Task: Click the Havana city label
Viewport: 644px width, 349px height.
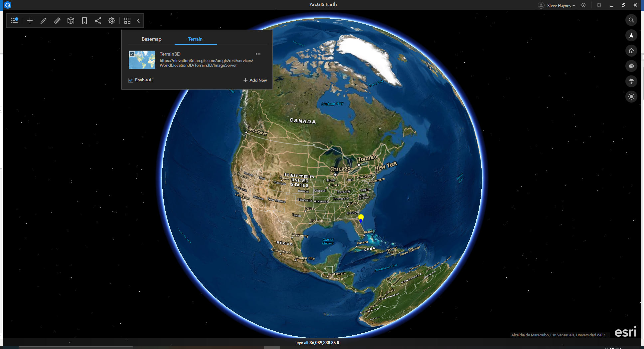Action: [x=362, y=242]
